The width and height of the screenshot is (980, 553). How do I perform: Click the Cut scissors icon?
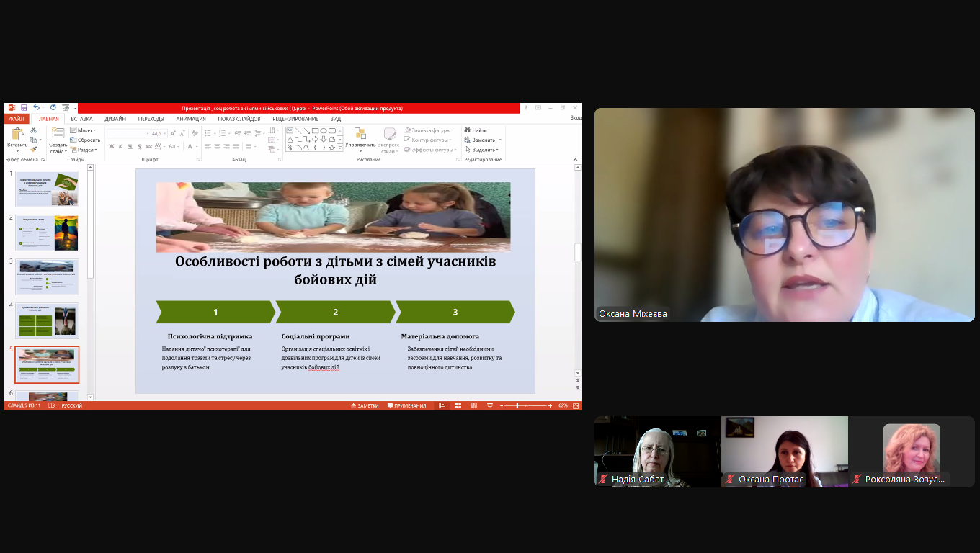click(x=33, y=130)
